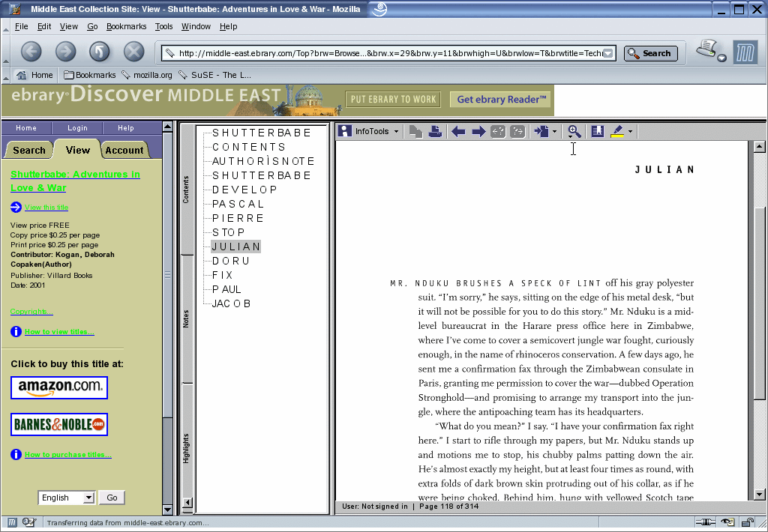Follow the How to purchase titles link
This screenshot has height=532, width=768.
click(67, 454)
